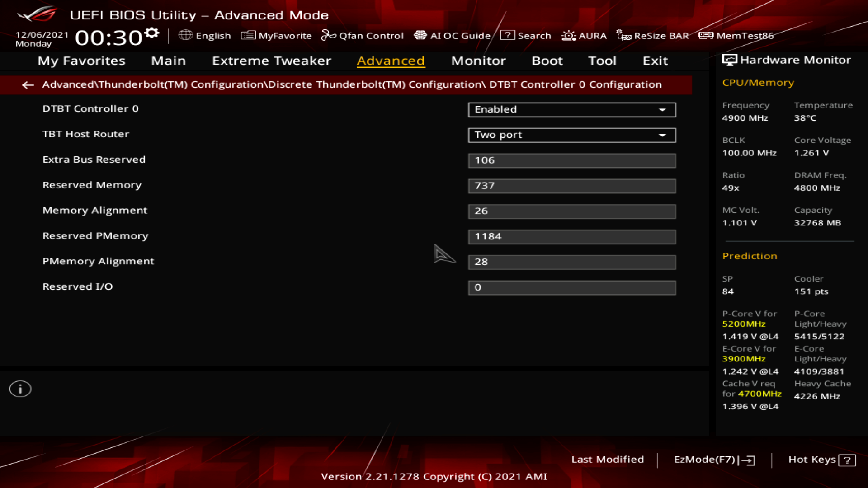
Task: Click Last Modified button
Action: coord(607,460)
